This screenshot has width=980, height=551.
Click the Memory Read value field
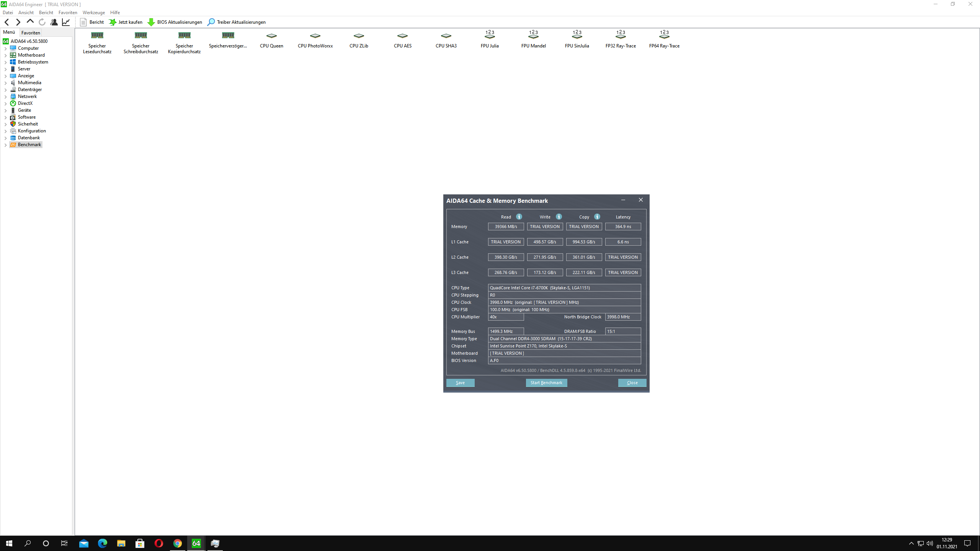pyautogui.click(x=506, y=227)
